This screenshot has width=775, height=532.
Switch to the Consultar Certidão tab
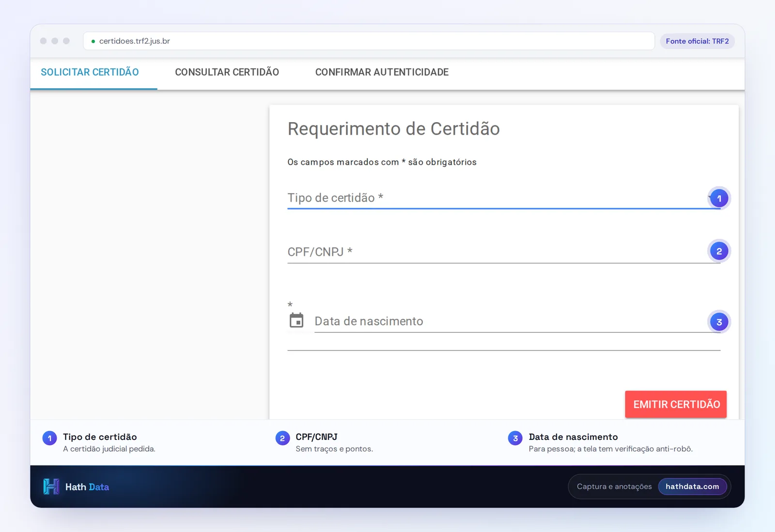point(227,73)
